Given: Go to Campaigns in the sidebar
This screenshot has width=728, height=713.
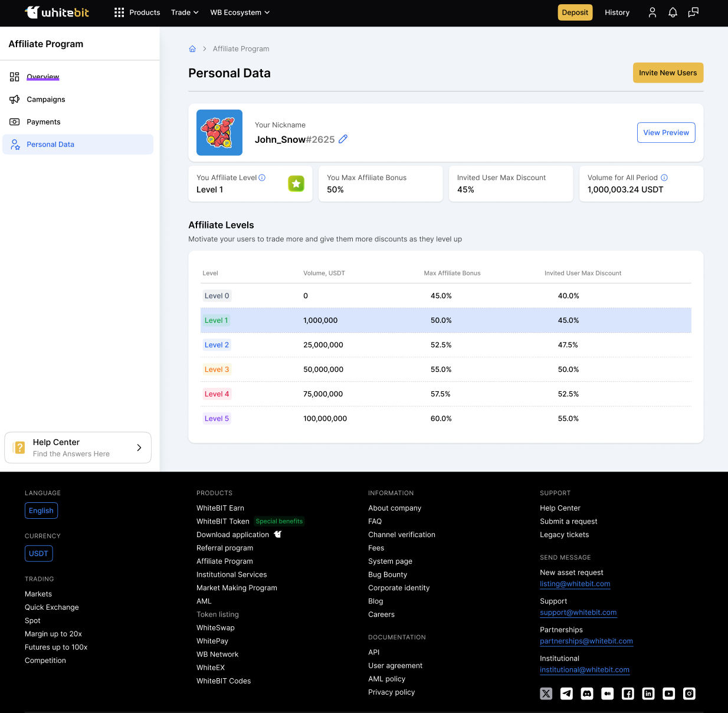Looking at the screenshot, I should click(x=46, y=99).
